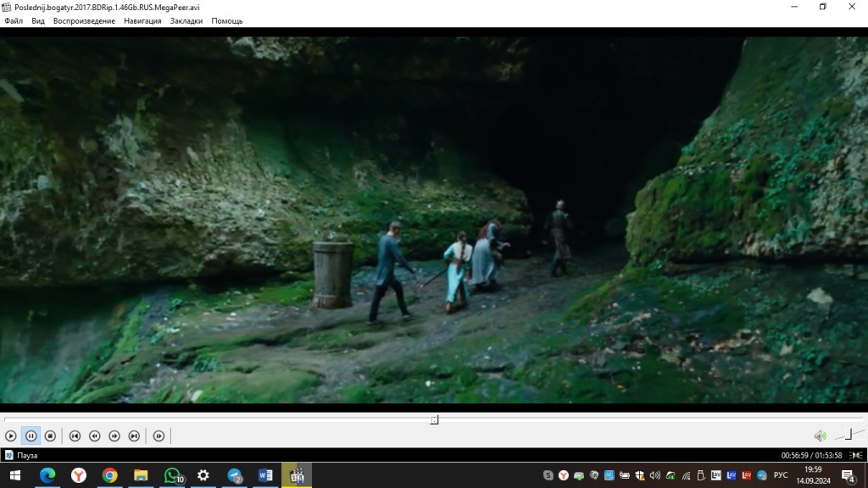Viewport: 868px width, 488px height.
Task: Click the single frame step button
Action: click(x=159, y=435)
